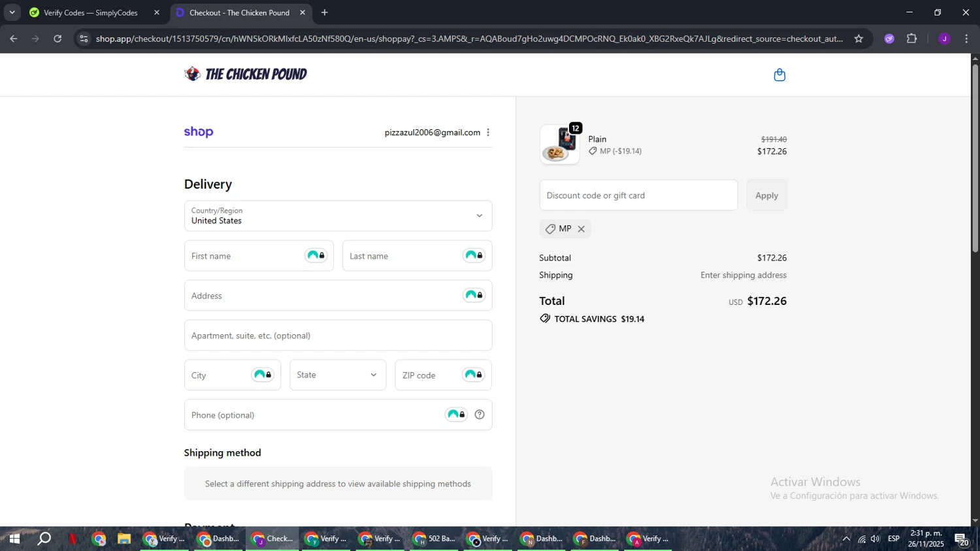Open the pinned Chrome icon on the taskbar

(99, 539)
